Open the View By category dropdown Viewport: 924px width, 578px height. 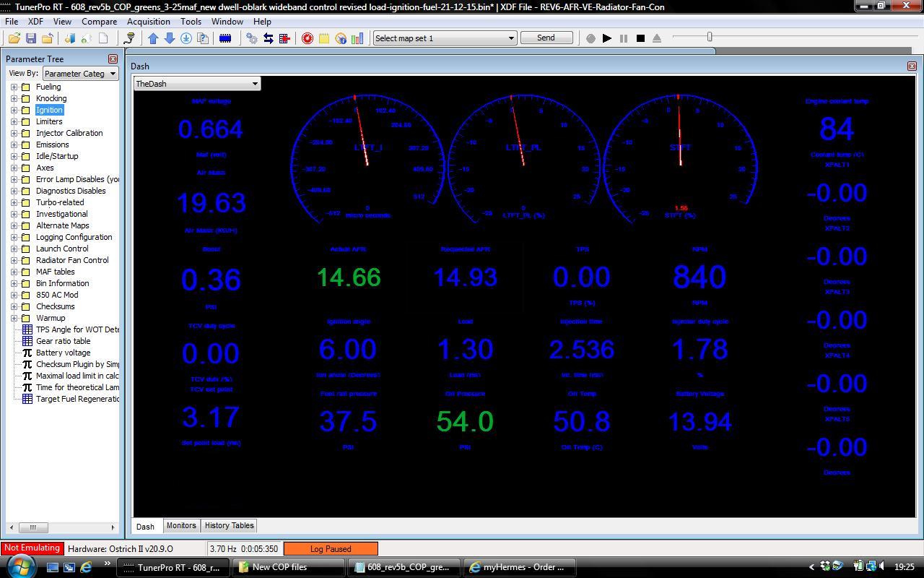click(80, 73)
